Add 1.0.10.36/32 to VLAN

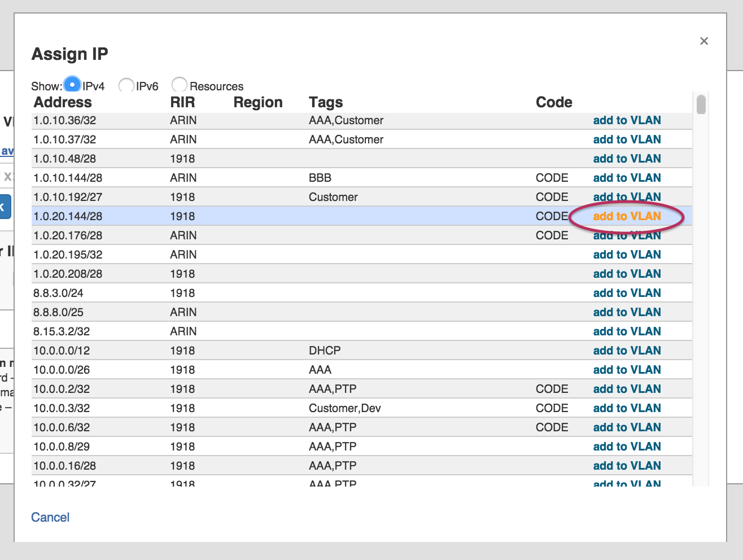tap(627, 120)
